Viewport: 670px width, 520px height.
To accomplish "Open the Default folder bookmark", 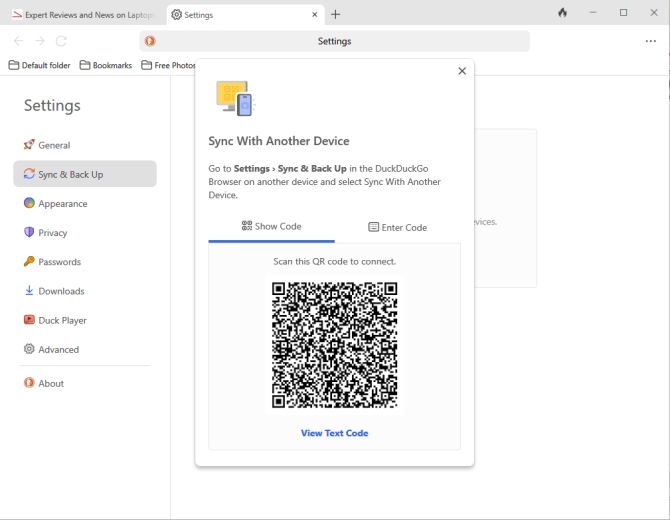I will point(40,65).
